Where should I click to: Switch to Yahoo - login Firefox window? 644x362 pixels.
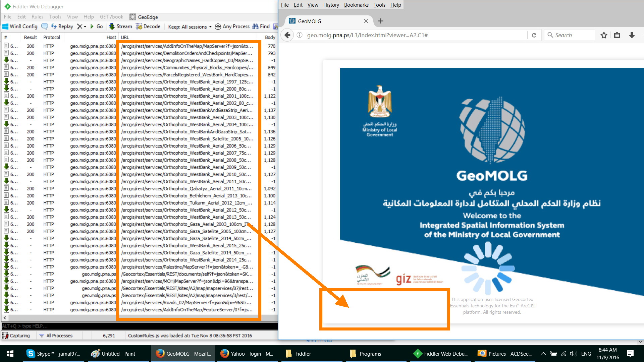[x=247, y=354]
